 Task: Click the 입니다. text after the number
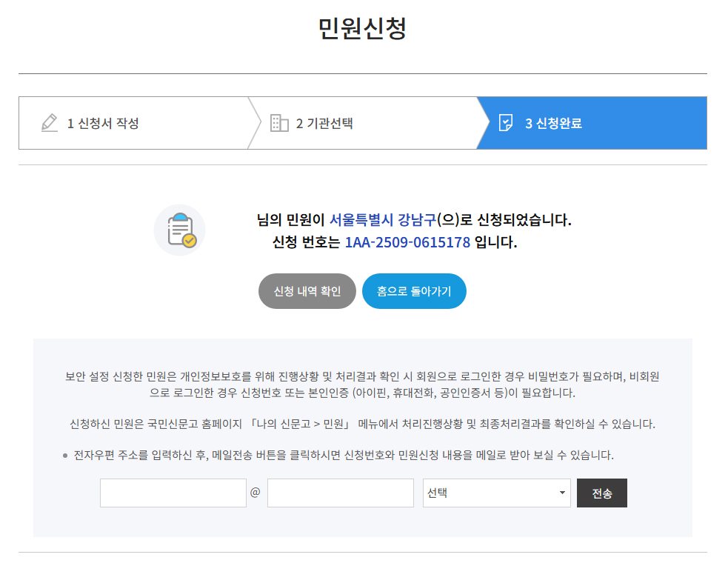496,242
